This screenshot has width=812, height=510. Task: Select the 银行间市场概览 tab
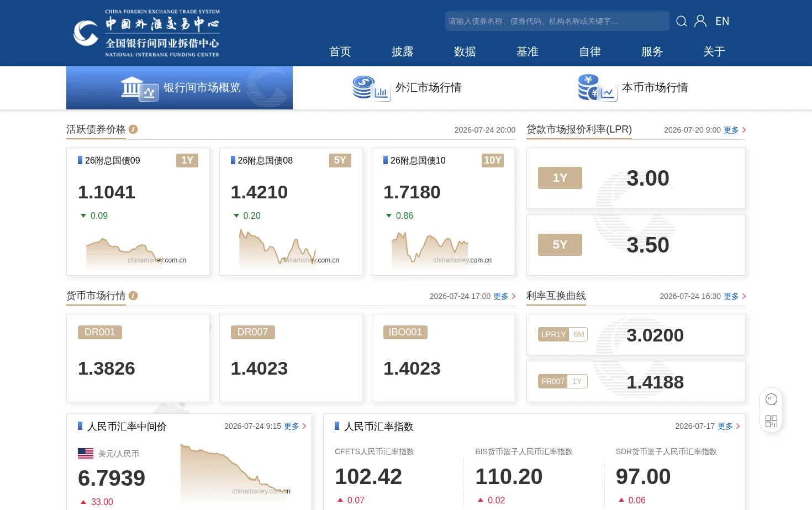tap(180, 88)
